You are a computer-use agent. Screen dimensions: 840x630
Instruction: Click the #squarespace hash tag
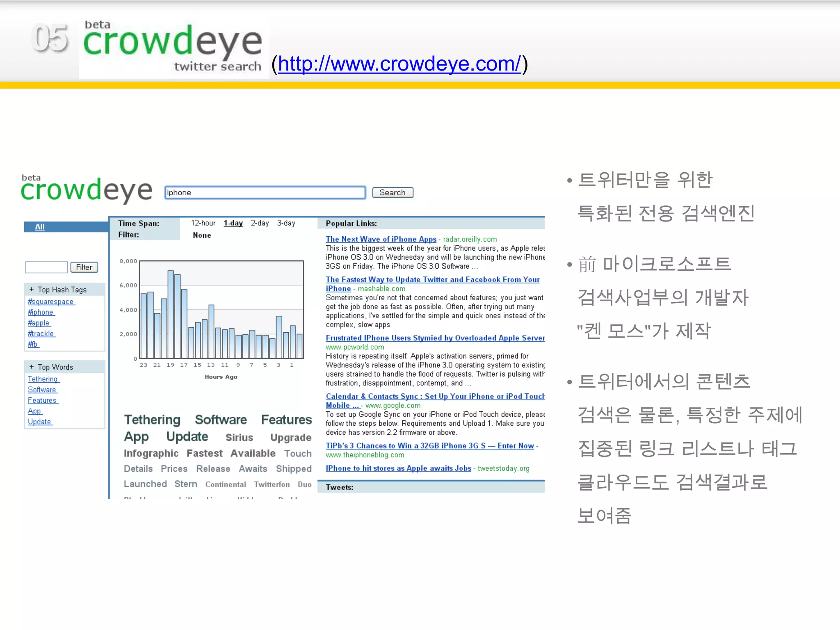51,302
